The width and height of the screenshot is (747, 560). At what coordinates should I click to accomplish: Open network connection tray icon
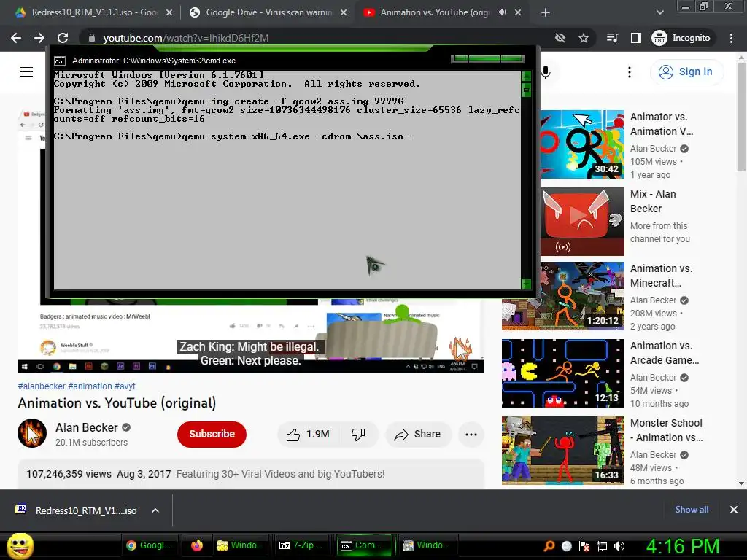pos(602,546)
